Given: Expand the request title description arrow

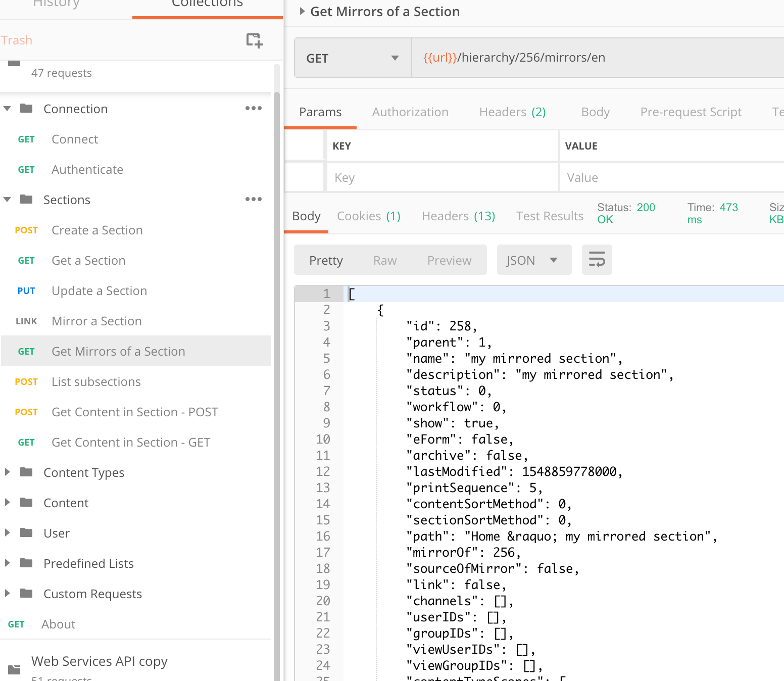Looking at the screenshot, I should point(302,12).
